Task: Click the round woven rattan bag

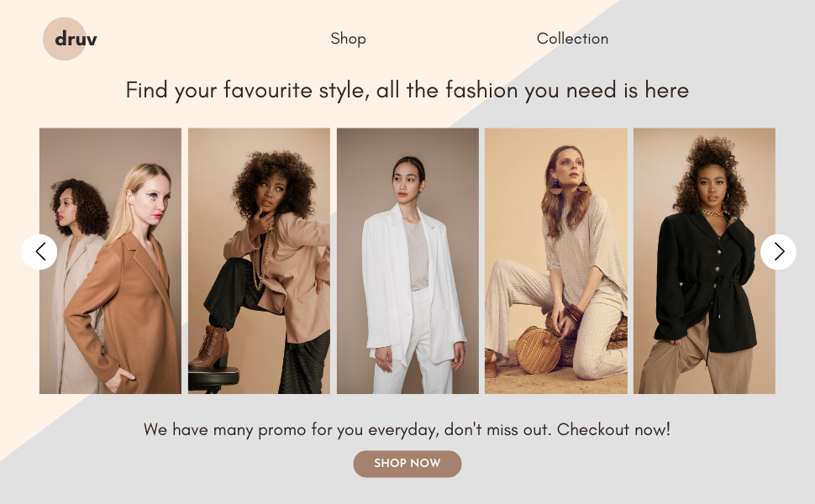Action: (x=538, y=350)
